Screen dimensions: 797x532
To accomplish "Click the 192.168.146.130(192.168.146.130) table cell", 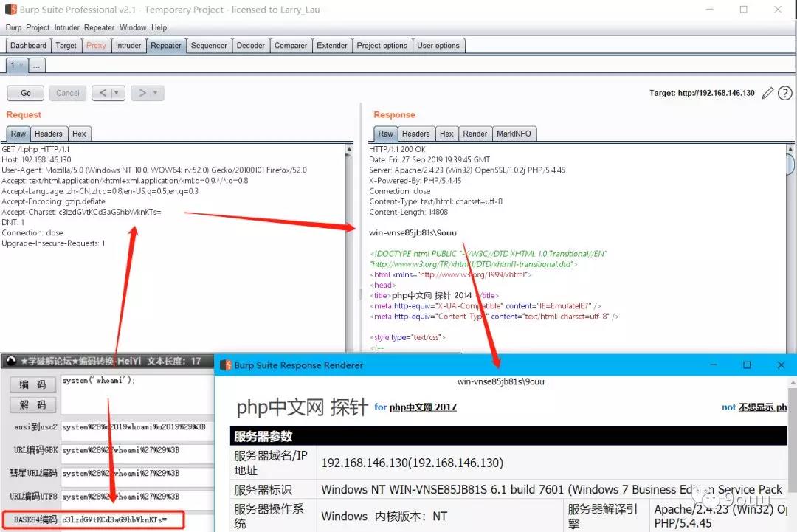I will 552,463.
